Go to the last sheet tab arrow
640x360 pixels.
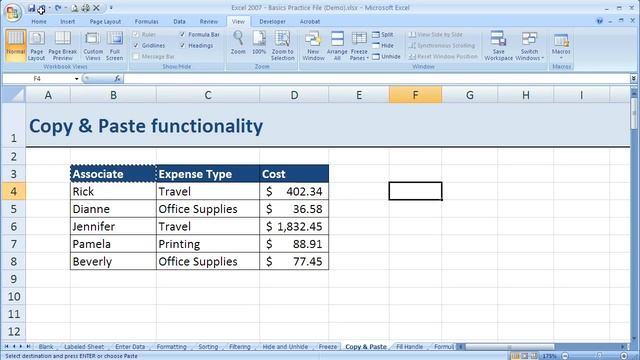(x=28, y=347)
